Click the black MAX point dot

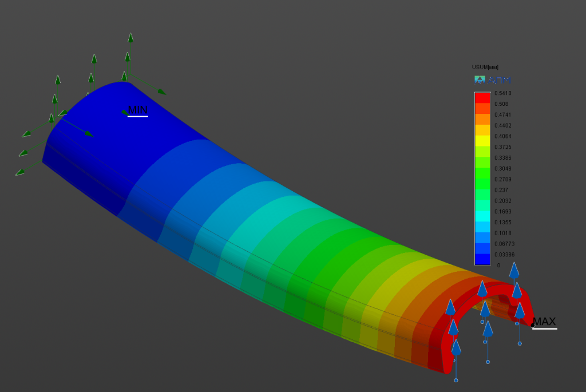click(533, 326)
